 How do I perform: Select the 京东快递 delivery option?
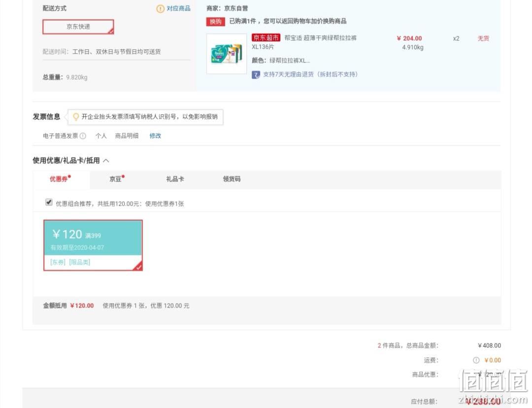tap(78, 27)
